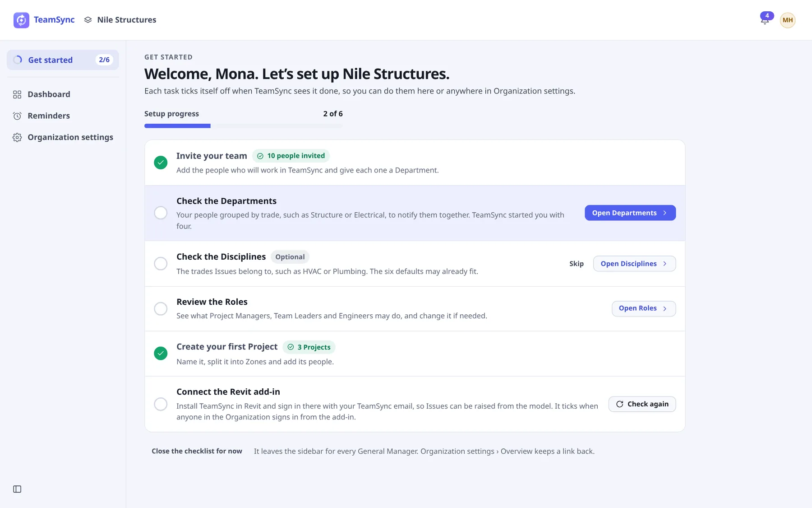Click the green check of Invite your team

[x=161, y=163]
